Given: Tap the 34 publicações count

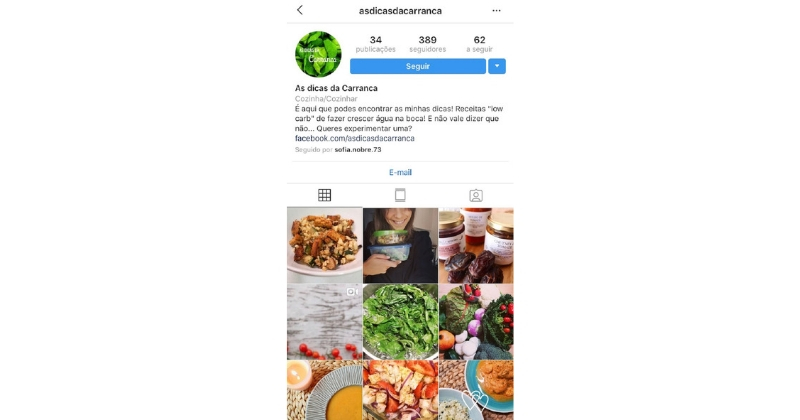Looking at the screenshot, I should pos(376,44).
